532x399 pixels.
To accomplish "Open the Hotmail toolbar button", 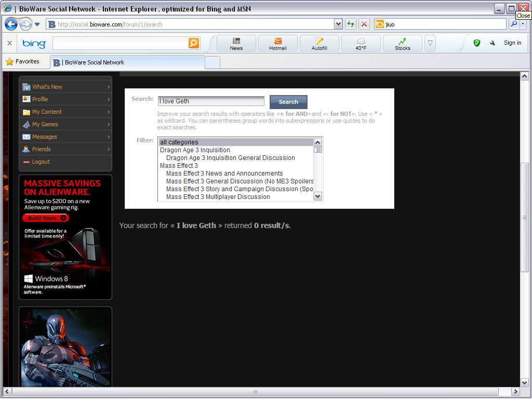I will click(x=277, y=44).
